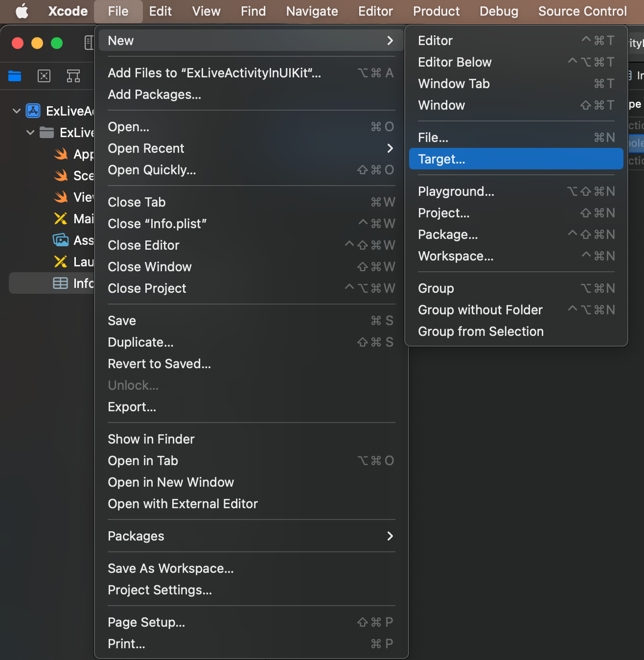This screenshot has width=644, height=660.
Task: Select the LaunchScreen storyboard icon
Action: (x=61, y=262)
